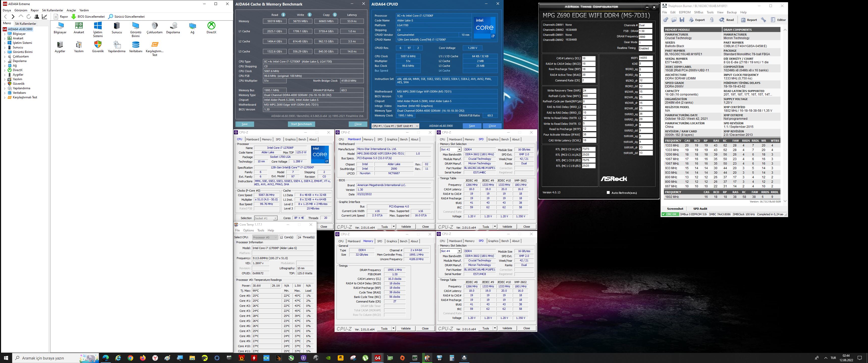Open Slot #4 dropdown in CPU-Z SPD
Image resolution: width=868 pixels, height=363 pixels.
tap(450, 251)
